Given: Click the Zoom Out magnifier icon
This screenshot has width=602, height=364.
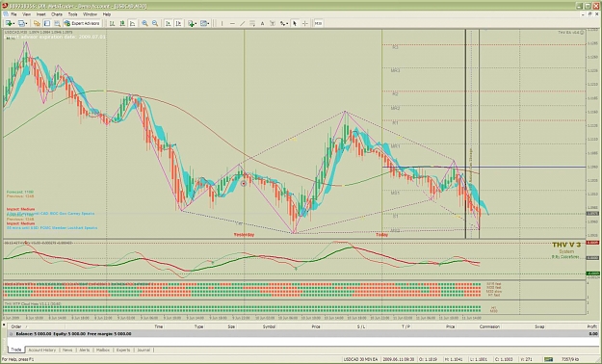Looking at the screenshot, I should [155, 23].
